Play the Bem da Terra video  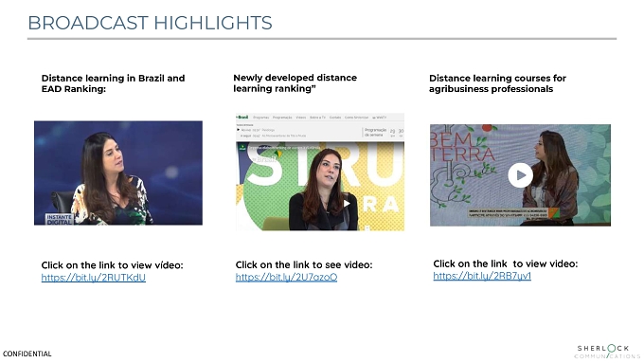point(520,175)
